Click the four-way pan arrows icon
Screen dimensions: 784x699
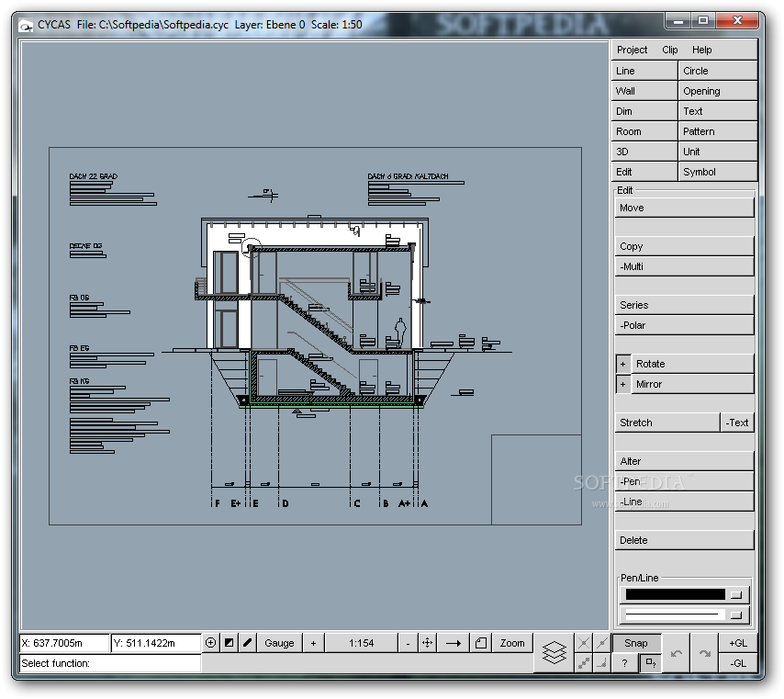[x=427, y=643]
